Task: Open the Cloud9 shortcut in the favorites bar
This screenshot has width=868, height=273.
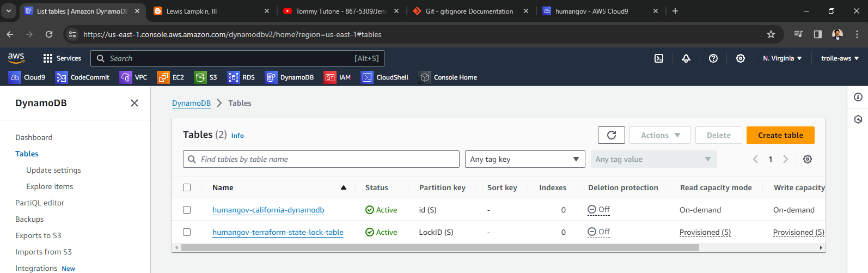Action: (x=27, y=77)
